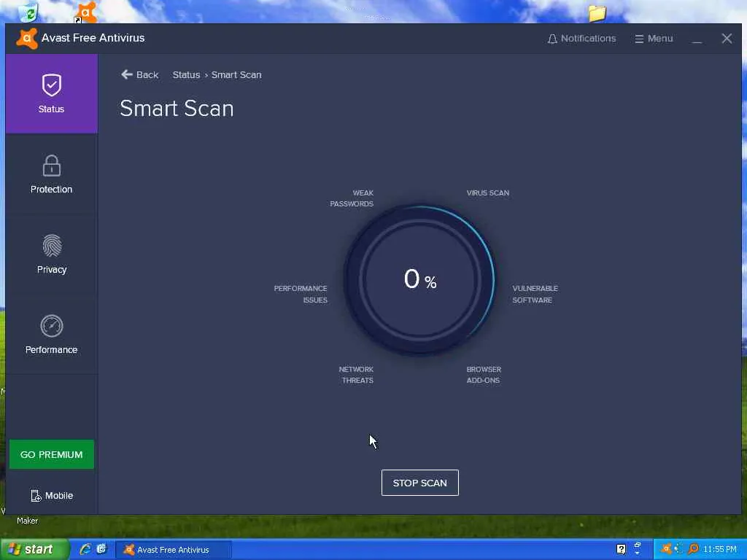Open the Status section in sidebar
The width and height of the screenshot is (747, 560).
pos(52,94)
